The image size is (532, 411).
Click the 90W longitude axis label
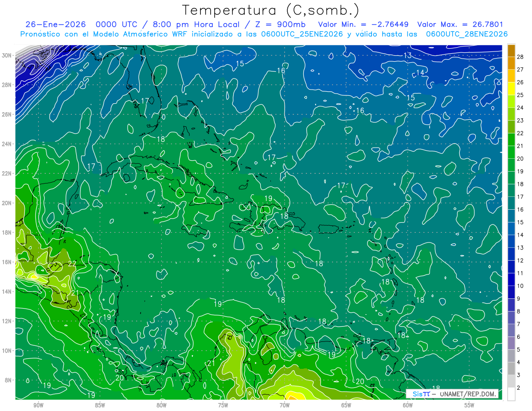click(38, 405)
